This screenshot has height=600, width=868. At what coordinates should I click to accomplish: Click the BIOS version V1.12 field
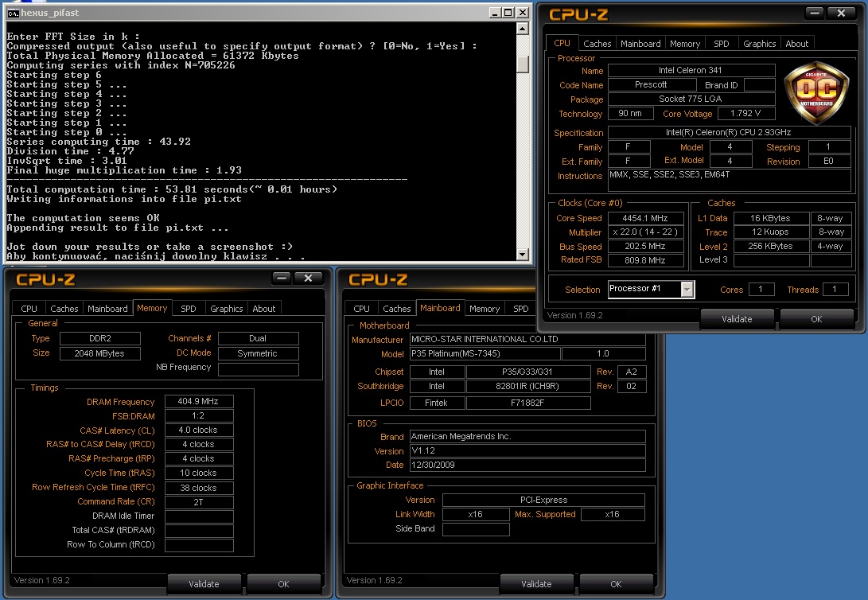coord(527,450)
